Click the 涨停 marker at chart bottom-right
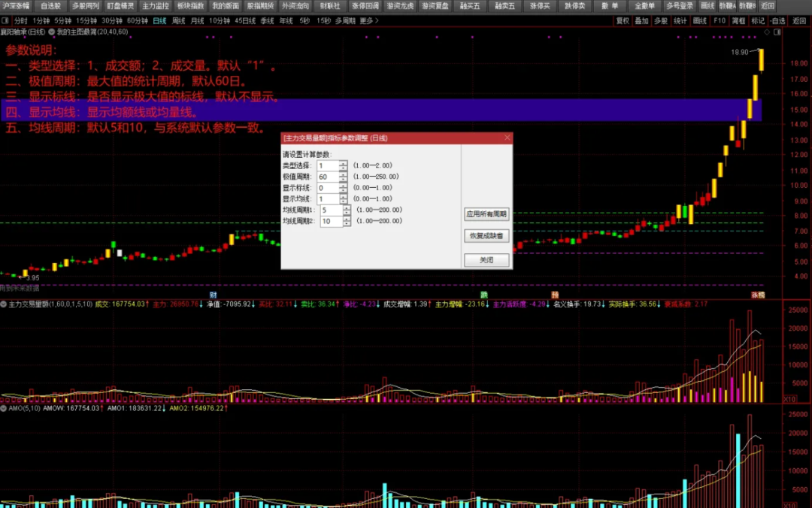Screen dimensions: 812x508 tap(758, 295)
